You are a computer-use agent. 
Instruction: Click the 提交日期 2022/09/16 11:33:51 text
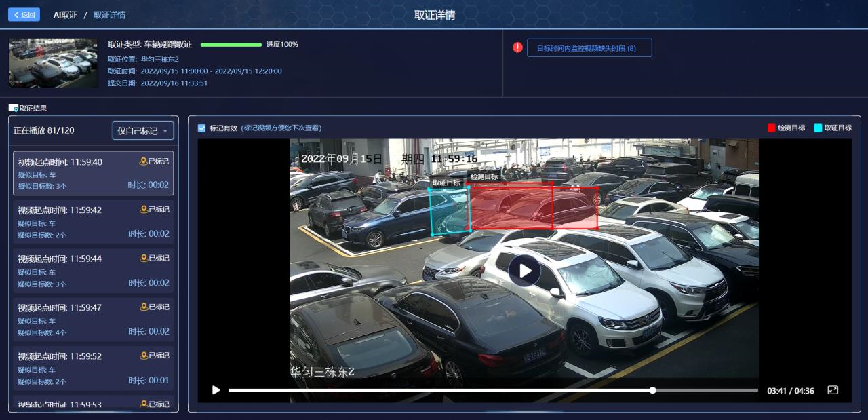point(157,83)
